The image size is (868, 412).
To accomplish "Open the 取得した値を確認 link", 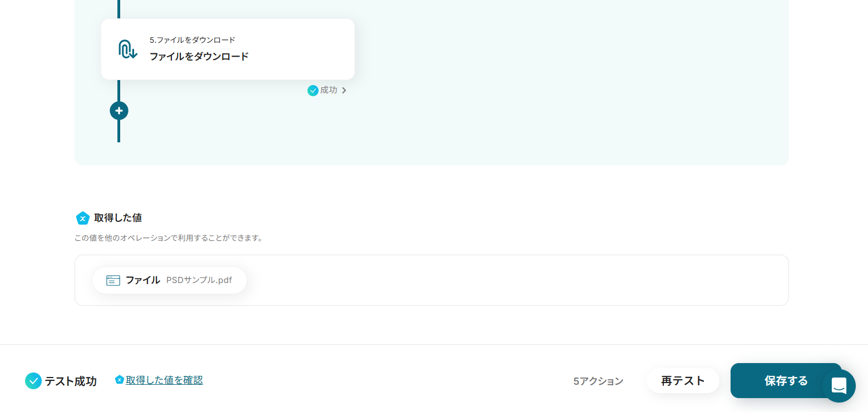I will 164,380.
